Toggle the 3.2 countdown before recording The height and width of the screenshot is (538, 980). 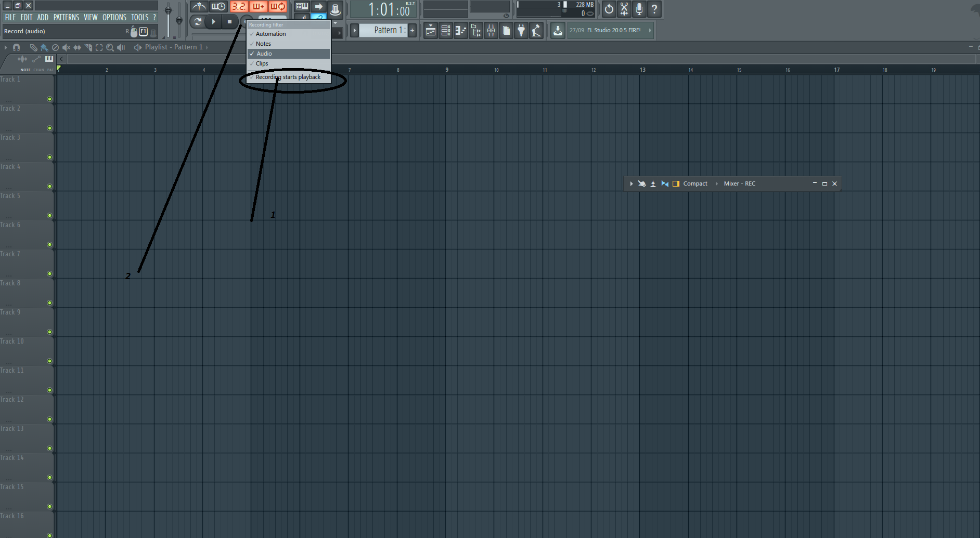pos(239,7)
